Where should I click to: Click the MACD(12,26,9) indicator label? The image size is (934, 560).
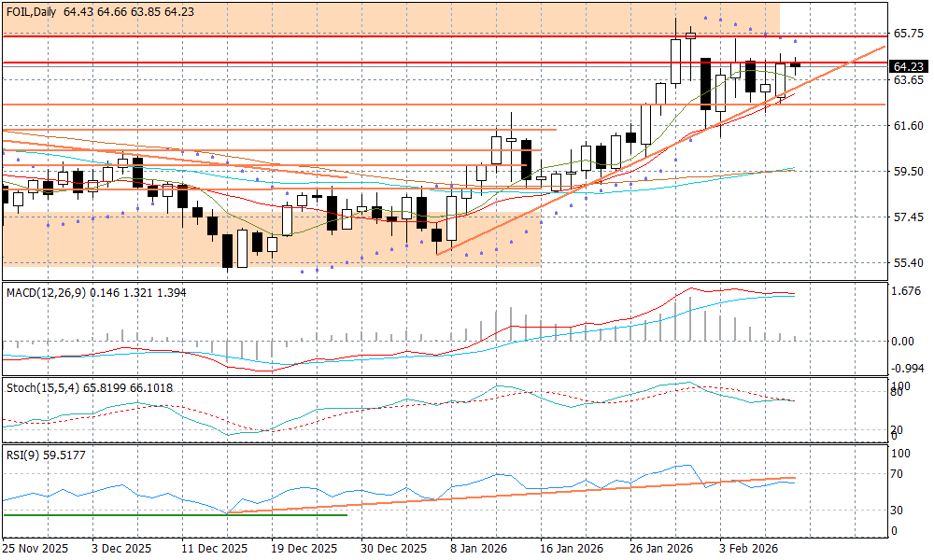click(45, 293)
